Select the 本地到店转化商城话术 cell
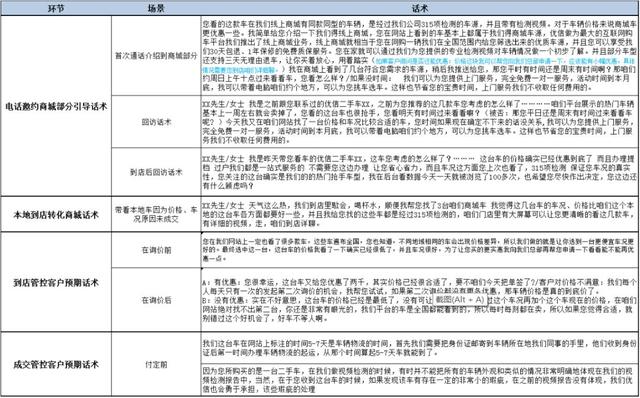The height and width of the screenshot is (398, 640). click(x=56, y=214)
